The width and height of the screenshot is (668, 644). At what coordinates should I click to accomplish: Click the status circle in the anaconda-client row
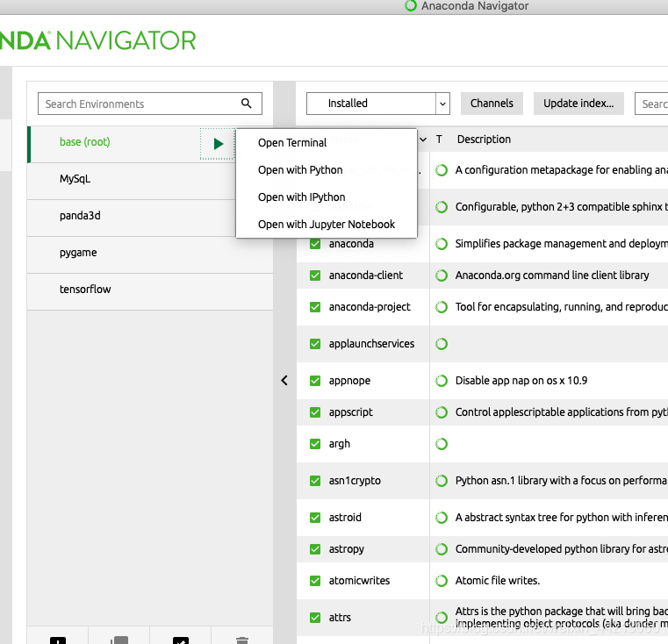point(442,275)
